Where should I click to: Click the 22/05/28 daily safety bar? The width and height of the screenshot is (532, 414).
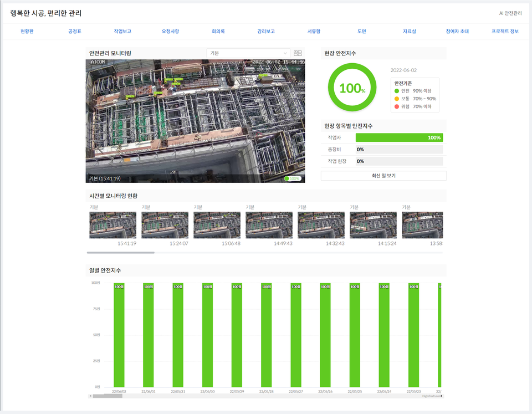[x=267, y=335]
